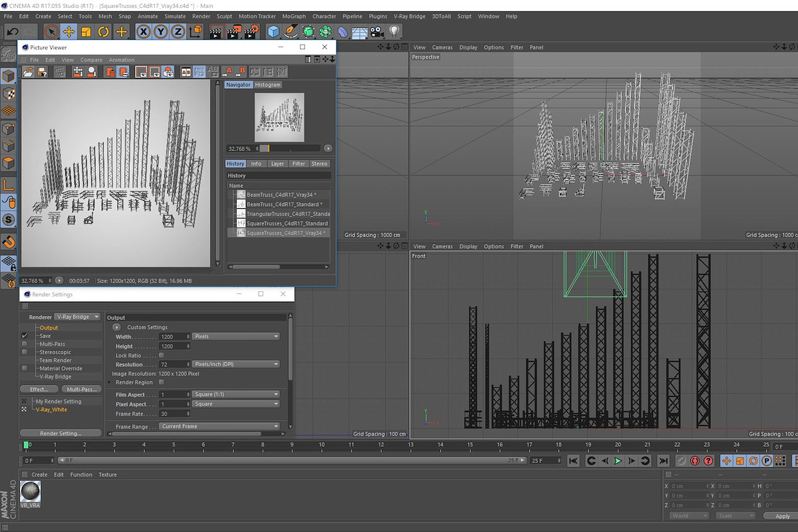This screenshot has height=532, width=798.
Task: Click the green Subdivision Surface generator icon
Action: pyautogui.click(x=308, y=31)
